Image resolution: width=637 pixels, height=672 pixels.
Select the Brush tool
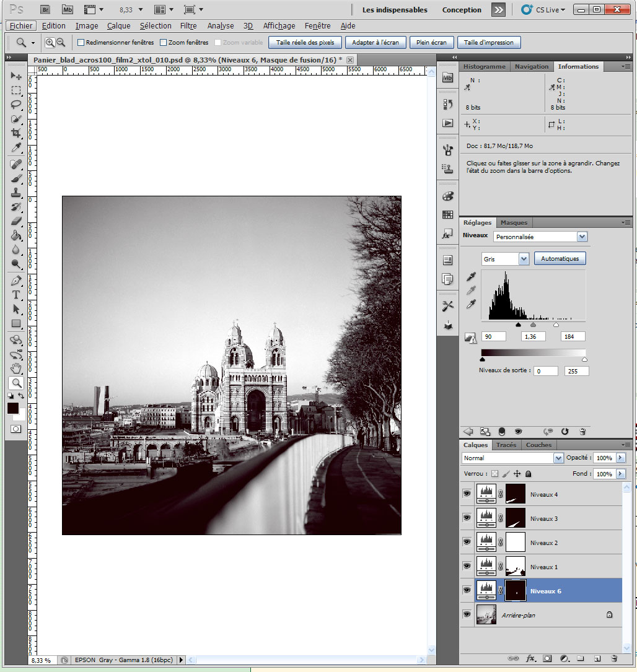[x=16, y=178]
